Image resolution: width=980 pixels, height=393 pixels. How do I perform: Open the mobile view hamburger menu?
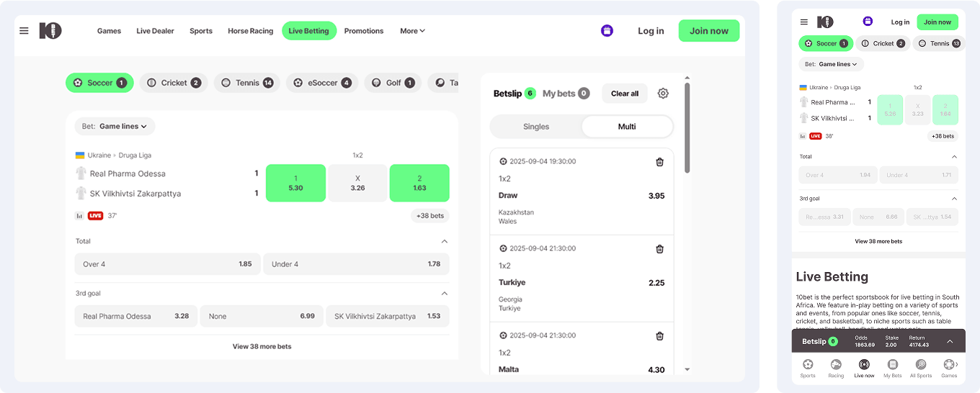804,22
